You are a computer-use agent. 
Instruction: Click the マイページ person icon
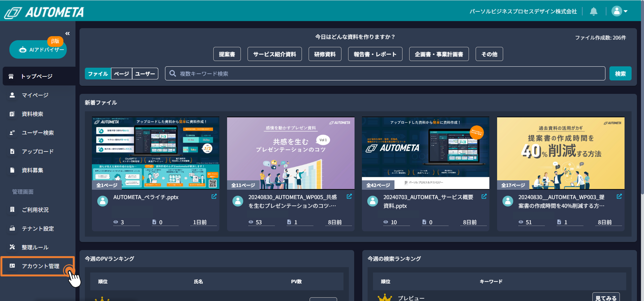[x=12, y=95]
